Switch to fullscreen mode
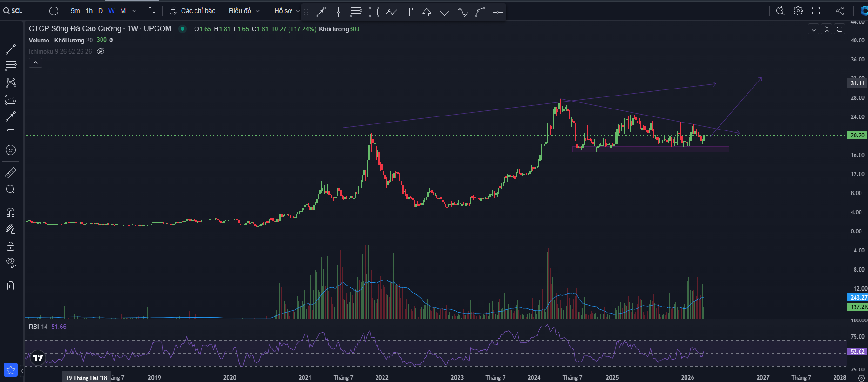 [x=816, y=11]
